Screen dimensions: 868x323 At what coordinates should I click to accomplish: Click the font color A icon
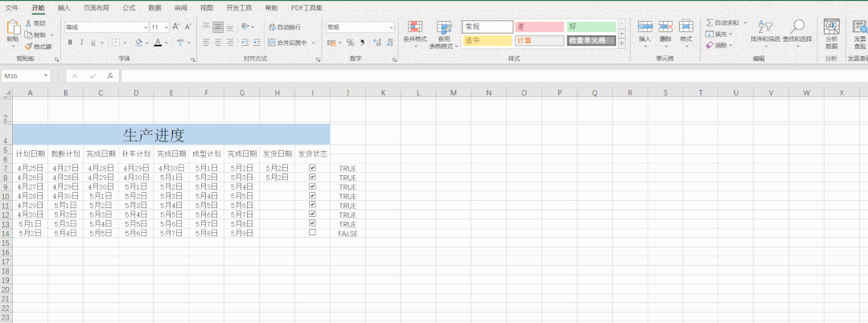pyautogui.click(x=158, y=43)
